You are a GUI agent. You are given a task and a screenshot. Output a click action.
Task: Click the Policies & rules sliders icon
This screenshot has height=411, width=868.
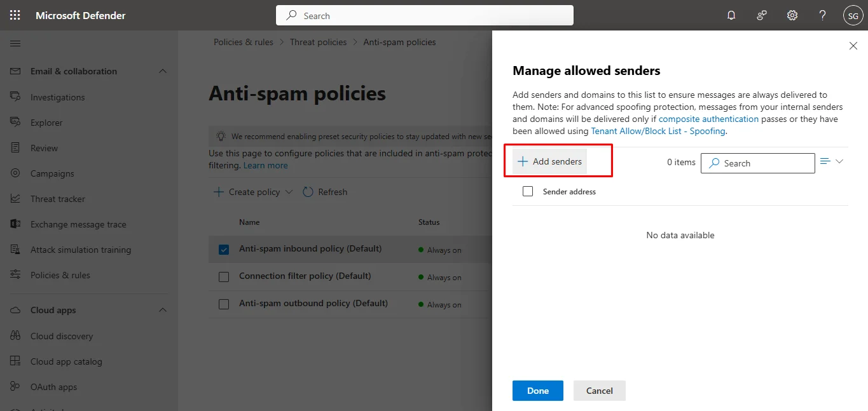(16, 274)
